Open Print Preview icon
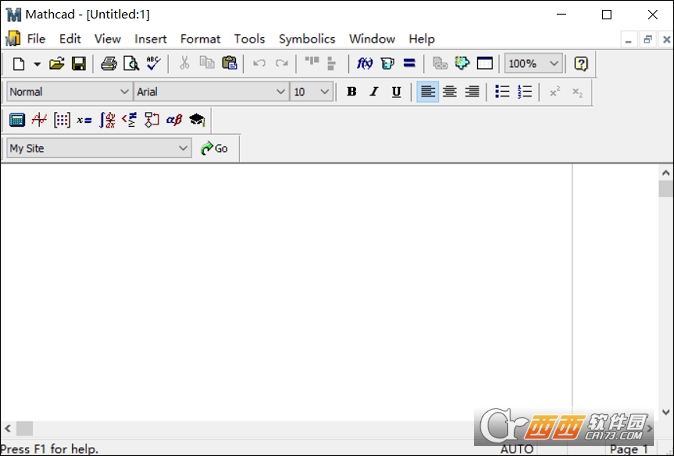This screenshot has width=674, height=456. [131, 64]
